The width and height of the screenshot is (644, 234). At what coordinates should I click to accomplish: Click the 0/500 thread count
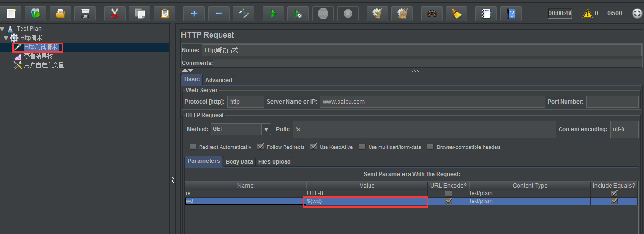pos(614,13)
